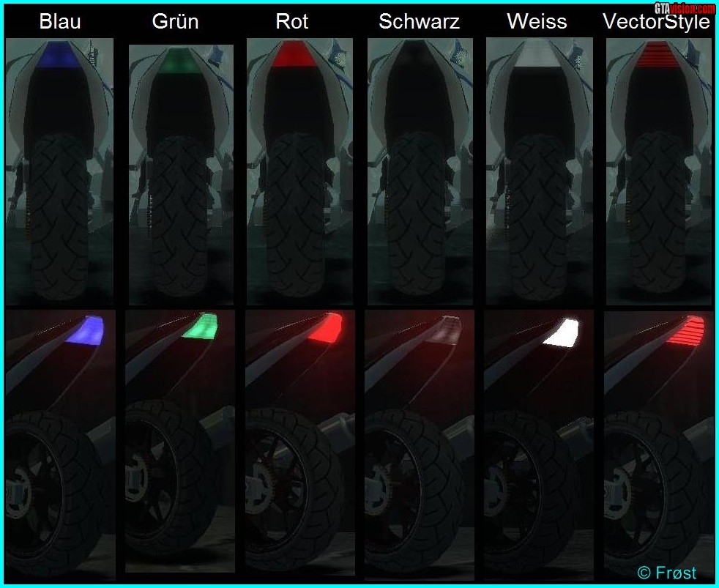This screenshot has width=719, height=588.
Task: Click the Schwarz column label
Action: pyautogui.click(x=419, y=21)
